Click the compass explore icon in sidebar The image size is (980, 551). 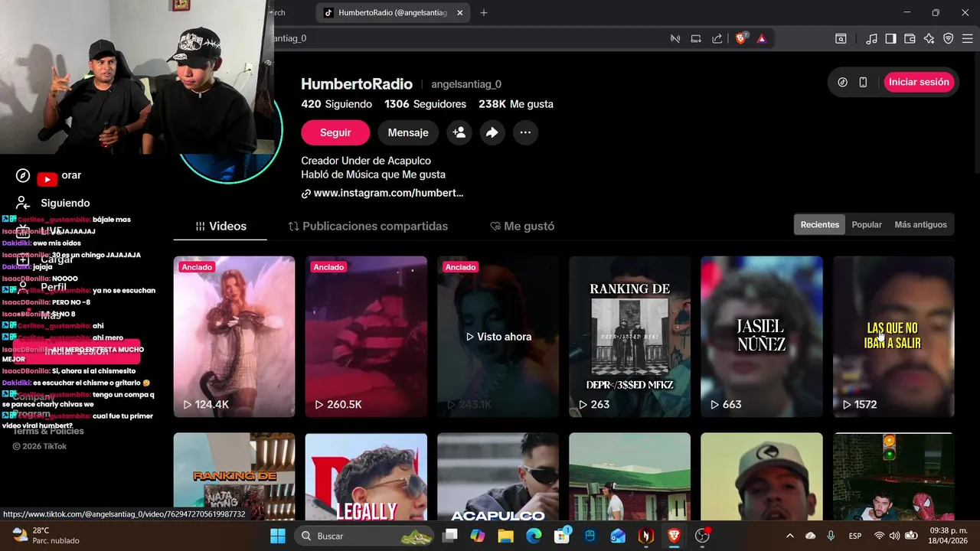[23, 175]
